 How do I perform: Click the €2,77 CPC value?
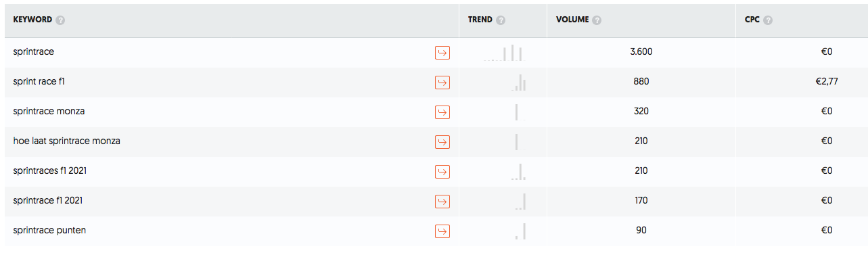pos(827,81)
